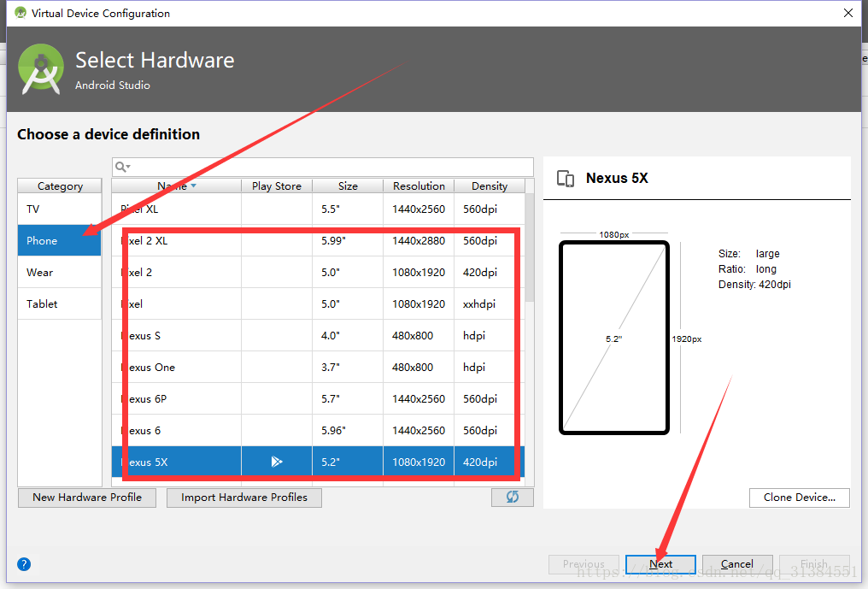The height and width of the screenshot is (589, 868).
Task: Click the 5.5" size cell in Pixel XL row
Action: point(348,209)
